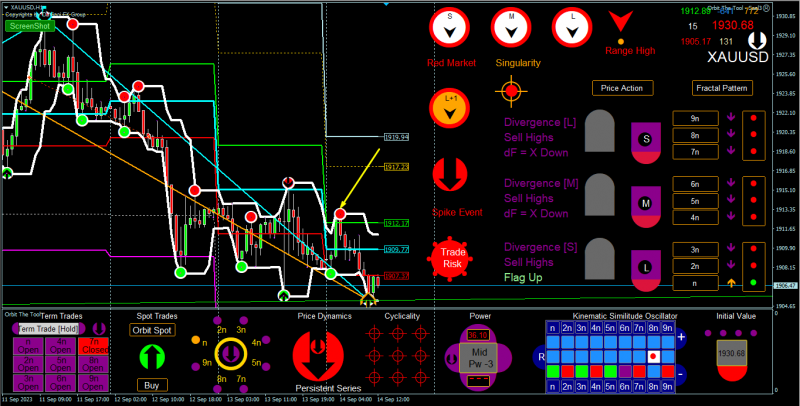Click the S timeframe clock icon
The width and height of the screenshot is (800, 406).
tap(449, 28)
